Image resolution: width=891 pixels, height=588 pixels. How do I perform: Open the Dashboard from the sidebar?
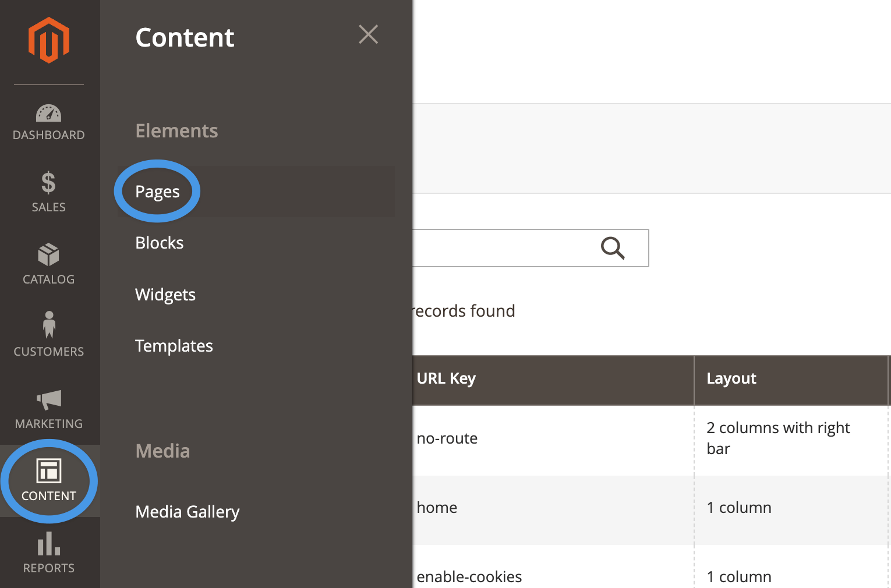click(48, 122)
